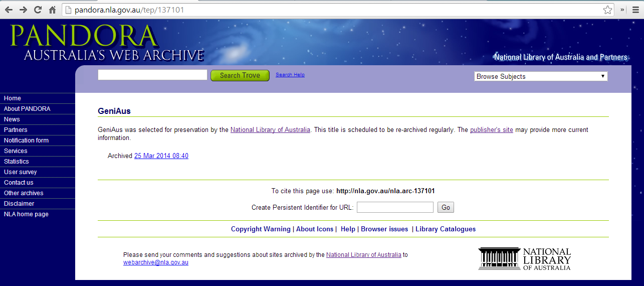Image resolution: width=644 pixels, height=286 pixels.
Task: Open News in the side menu
Action: [x=38, y=119]
